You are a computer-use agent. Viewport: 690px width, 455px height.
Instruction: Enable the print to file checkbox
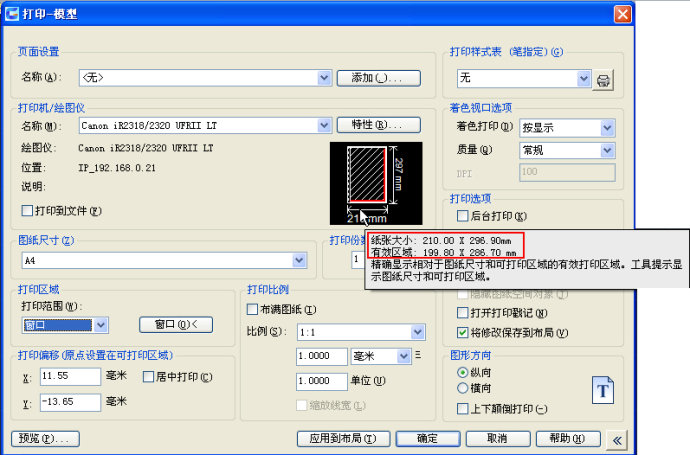[28, 211]
